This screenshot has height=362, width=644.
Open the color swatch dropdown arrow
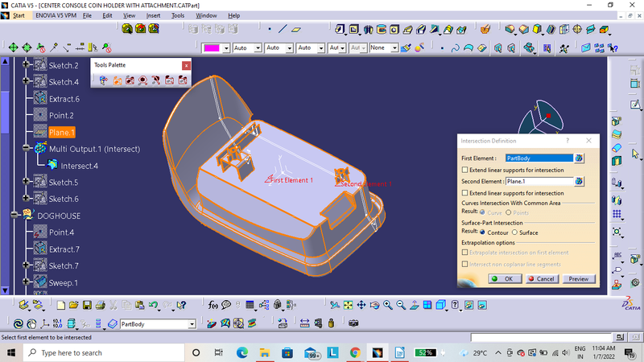226,48
